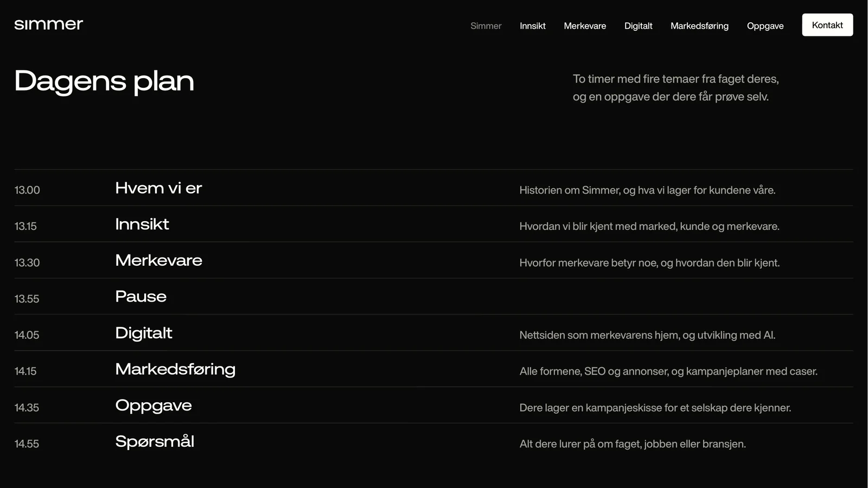Open Digitalt from the top menu
868x488 pixels.
pyautogui.click(x=638, y=25)
